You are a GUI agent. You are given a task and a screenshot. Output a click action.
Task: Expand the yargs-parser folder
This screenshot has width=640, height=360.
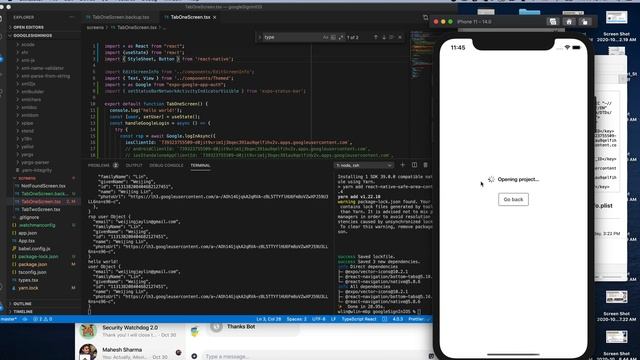[x=36, y=162]
